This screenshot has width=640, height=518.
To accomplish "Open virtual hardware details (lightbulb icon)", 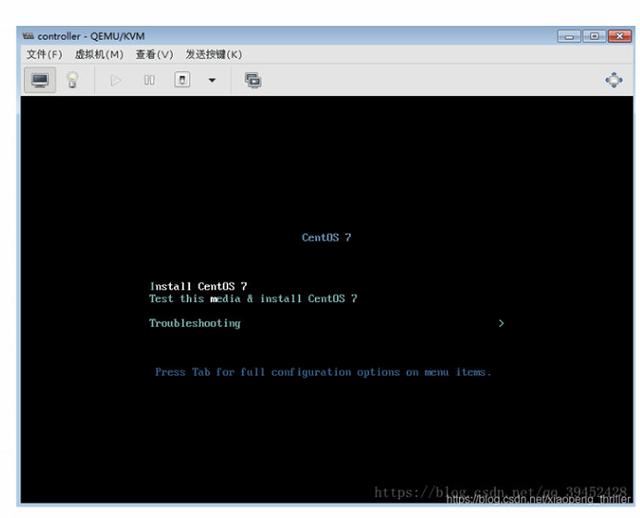I will (x=72, y=80).
